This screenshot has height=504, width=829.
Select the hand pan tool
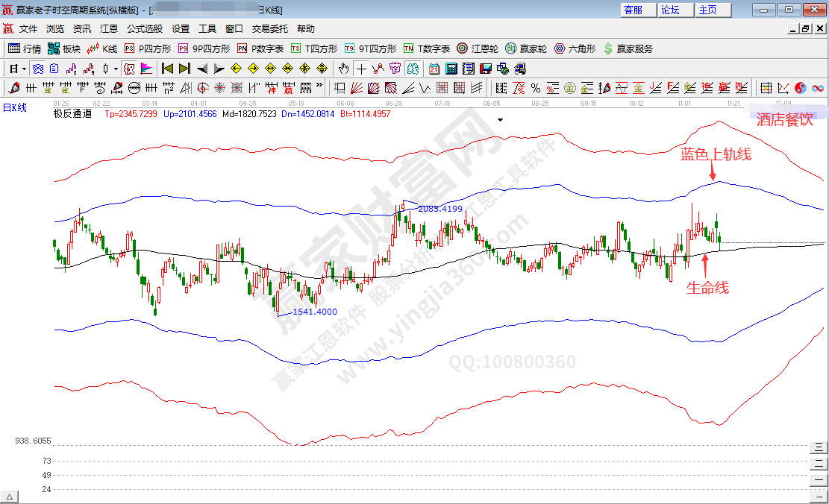(x=343, y=69)
